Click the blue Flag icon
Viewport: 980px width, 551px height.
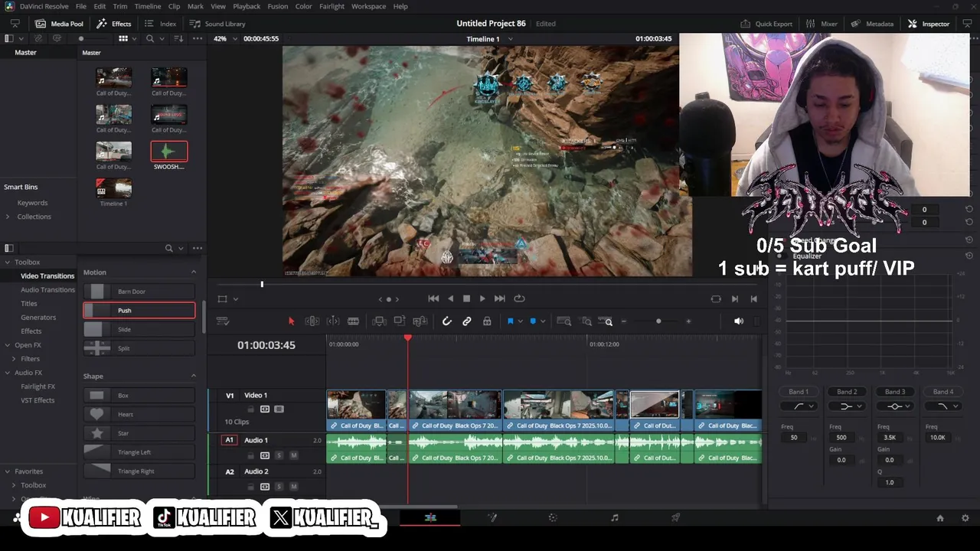(510, 321)
